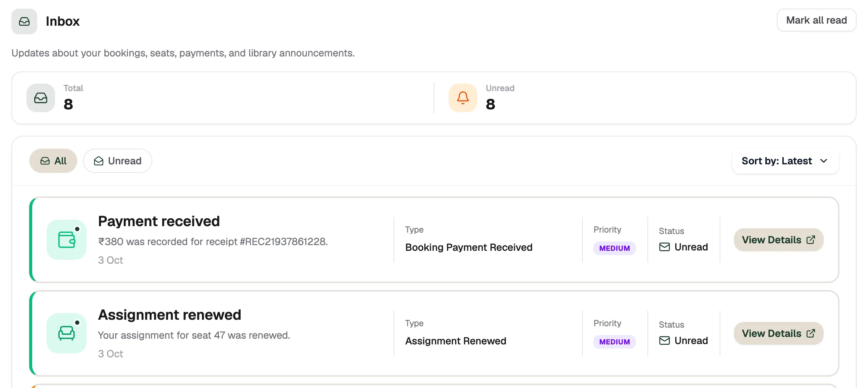The width and height of the screenshot is (868, 388).
Task: Click the envelope status icon for Assignment renewed
Action: pyautogui.click(x=665, y=340)
